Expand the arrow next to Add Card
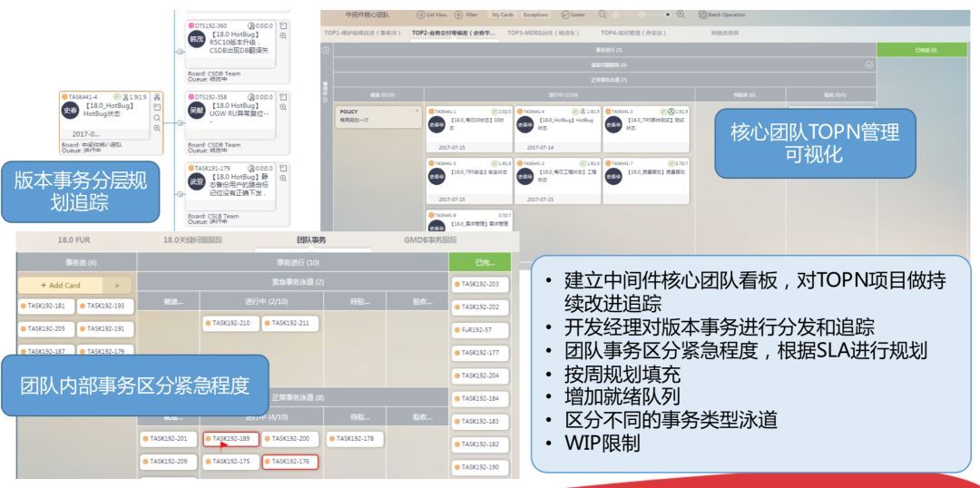Image resolution: width=980 pixels, height=488 pixels. pos(127,287)
